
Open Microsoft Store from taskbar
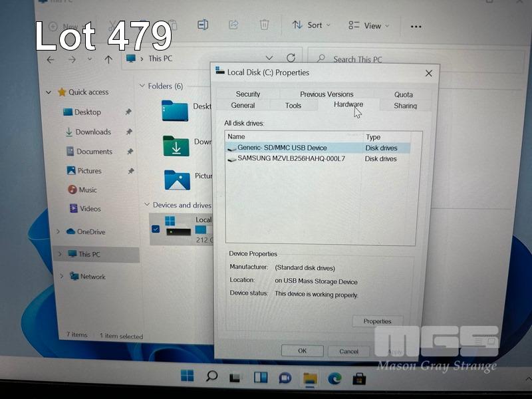point(359,378)
